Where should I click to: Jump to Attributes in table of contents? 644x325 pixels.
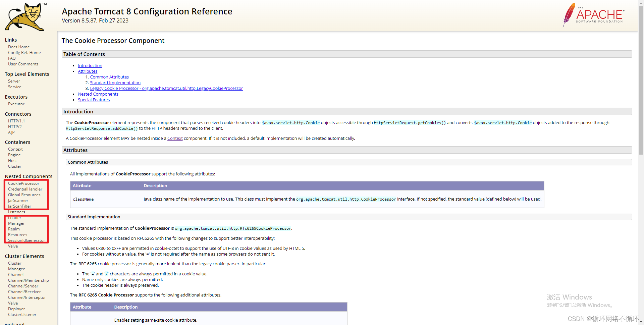[88, 71]
